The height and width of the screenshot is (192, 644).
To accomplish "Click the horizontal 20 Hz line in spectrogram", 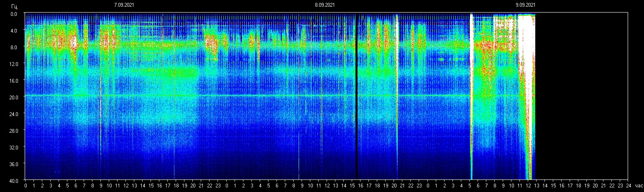I will (x=251, y=96).
